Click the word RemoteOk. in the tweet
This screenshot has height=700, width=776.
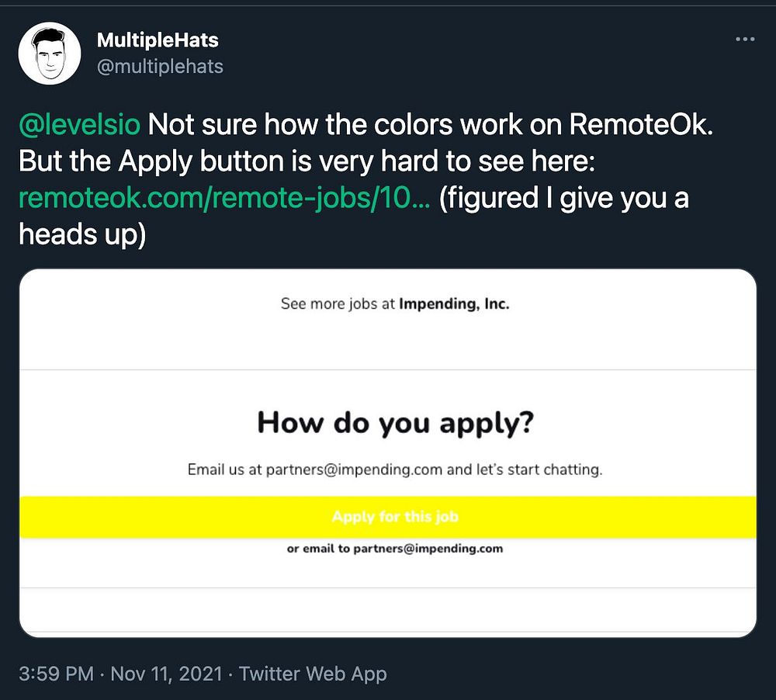coord(642,123)
